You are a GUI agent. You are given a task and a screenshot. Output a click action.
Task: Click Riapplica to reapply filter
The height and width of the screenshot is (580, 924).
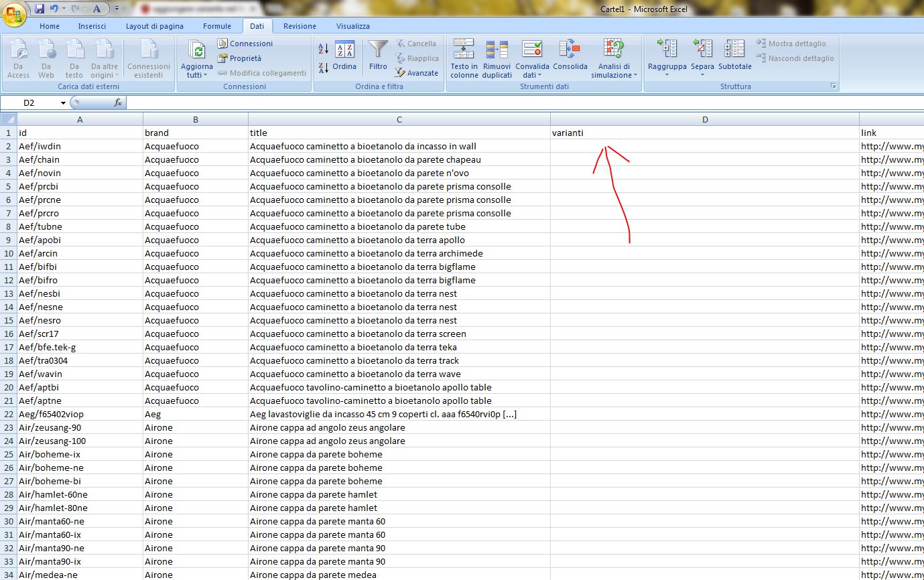(417, 58)
